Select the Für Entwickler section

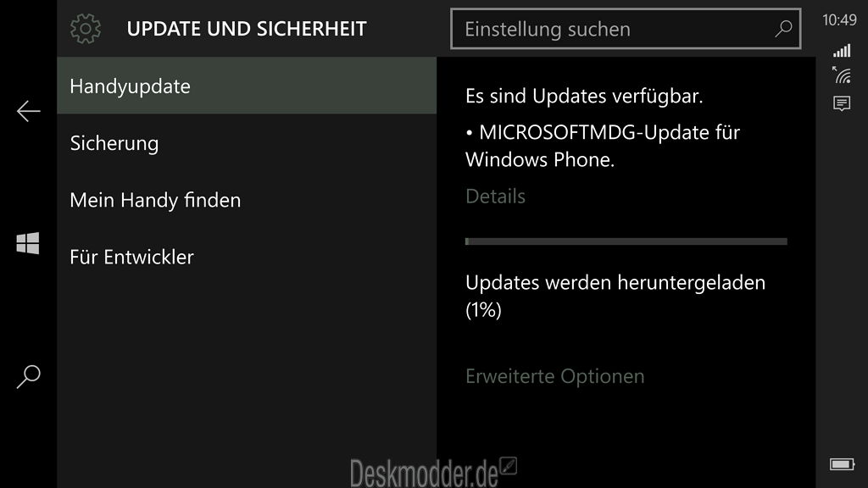tap(247, 257)
